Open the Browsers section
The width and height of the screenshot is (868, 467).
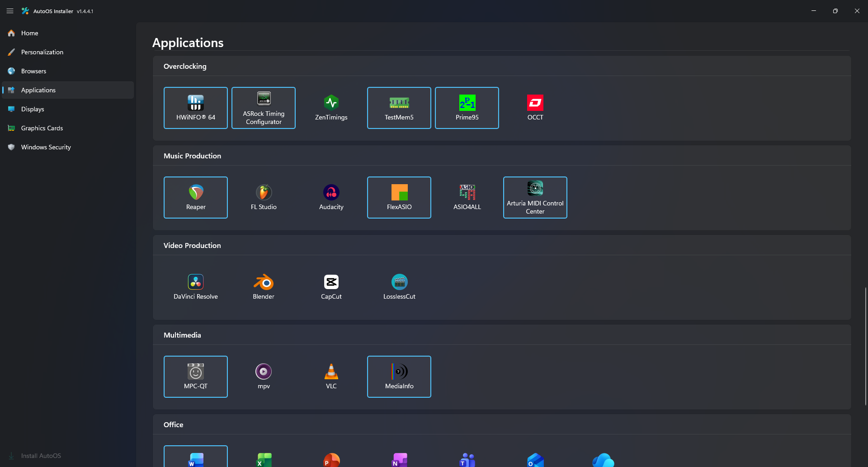tap(68, 71)
